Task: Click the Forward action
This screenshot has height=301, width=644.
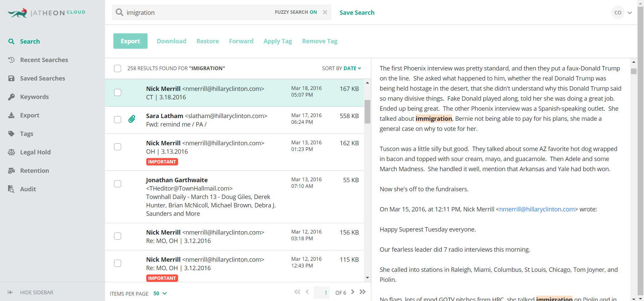Action: 241,41
